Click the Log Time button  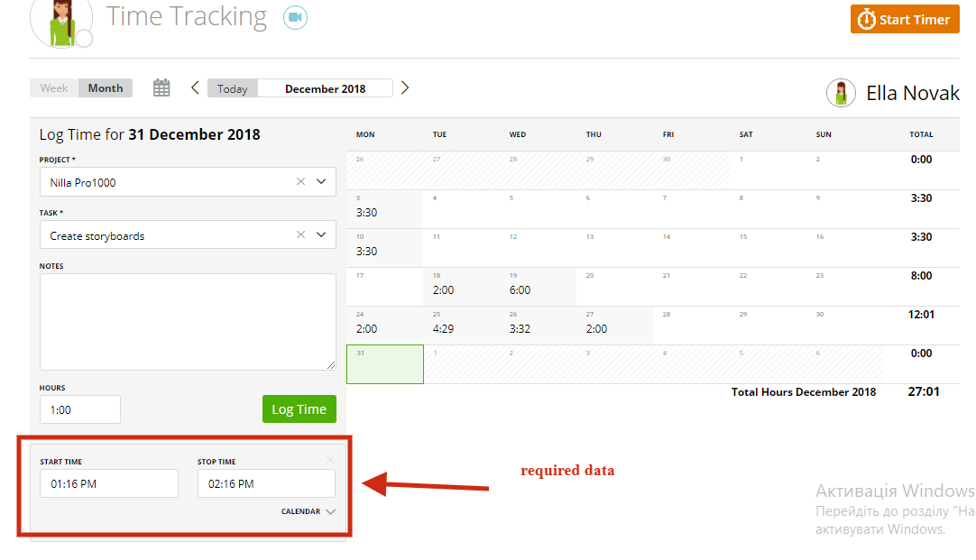pyautogui.click(x=299, y=409)
